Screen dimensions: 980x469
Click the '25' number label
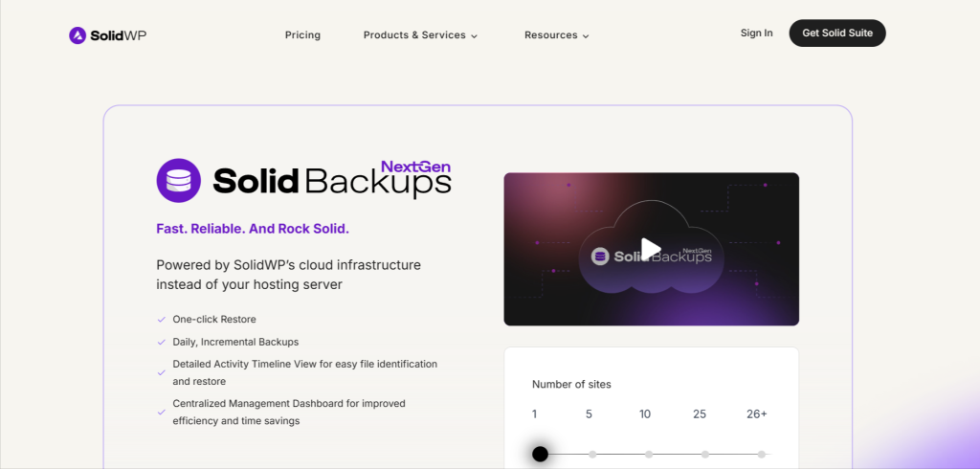700,414
